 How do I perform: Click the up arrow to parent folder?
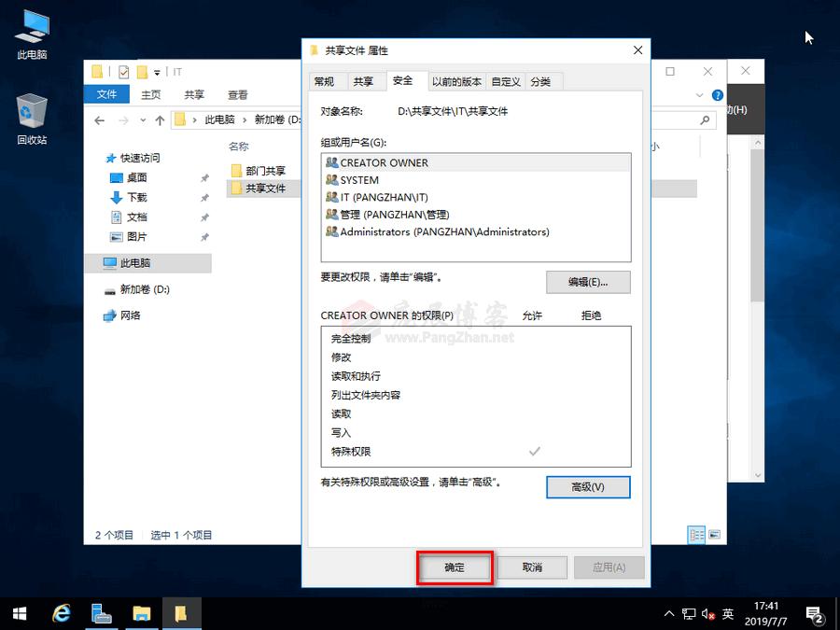pos(159,119)
